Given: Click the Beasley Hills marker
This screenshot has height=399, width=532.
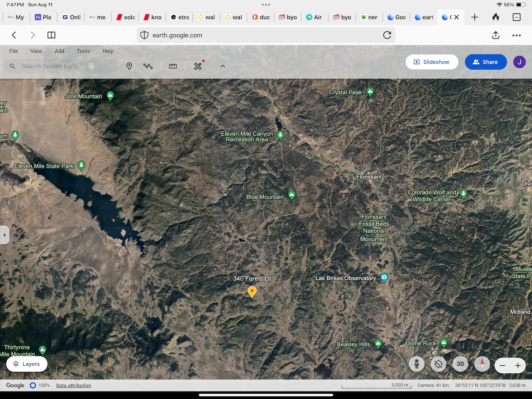Looking at the screenshot, I should (x=378, y=344).
